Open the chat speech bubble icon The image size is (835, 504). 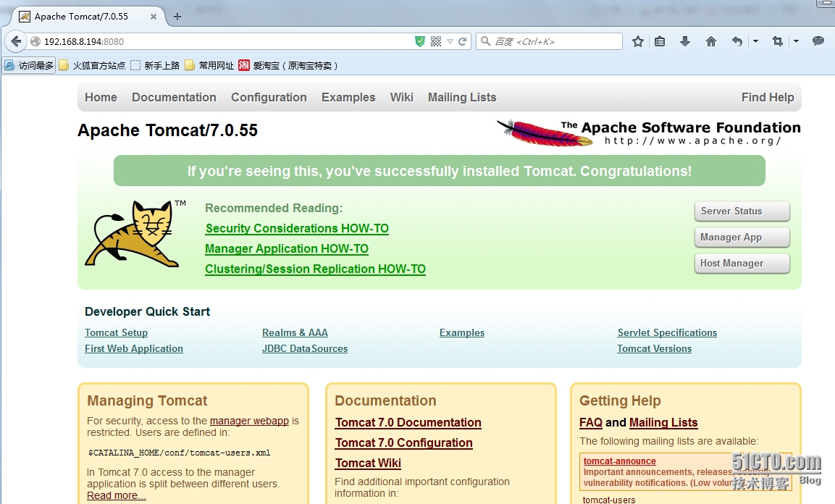[818, 41]
